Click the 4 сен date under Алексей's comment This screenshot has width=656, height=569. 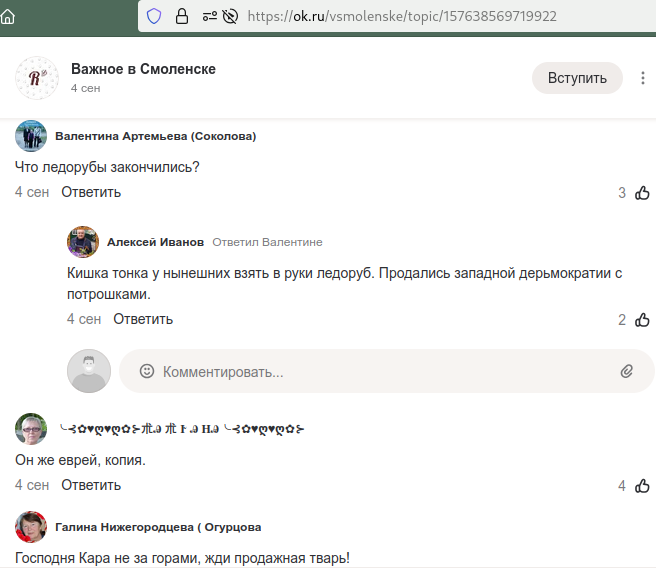tap(84, 319)
